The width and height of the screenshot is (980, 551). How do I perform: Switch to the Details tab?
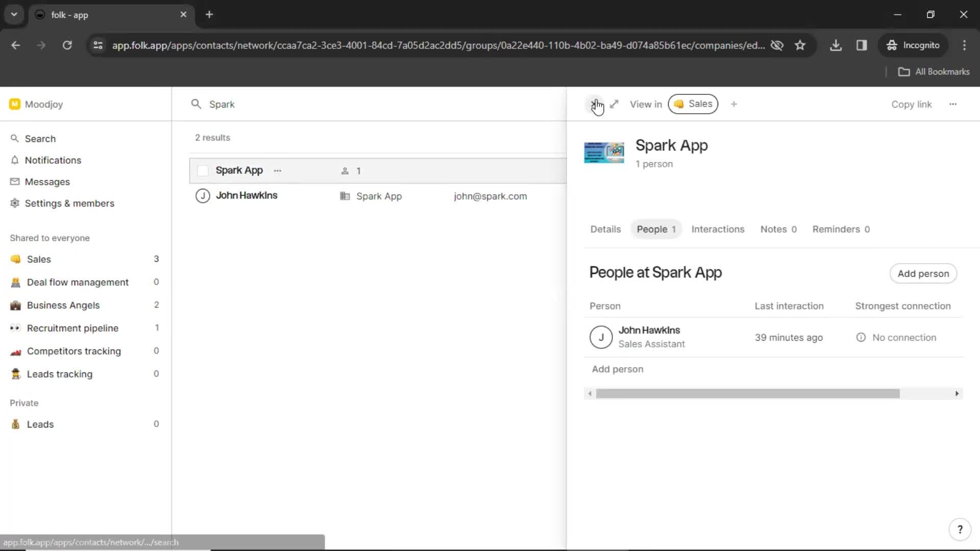[x=605, y=230]
